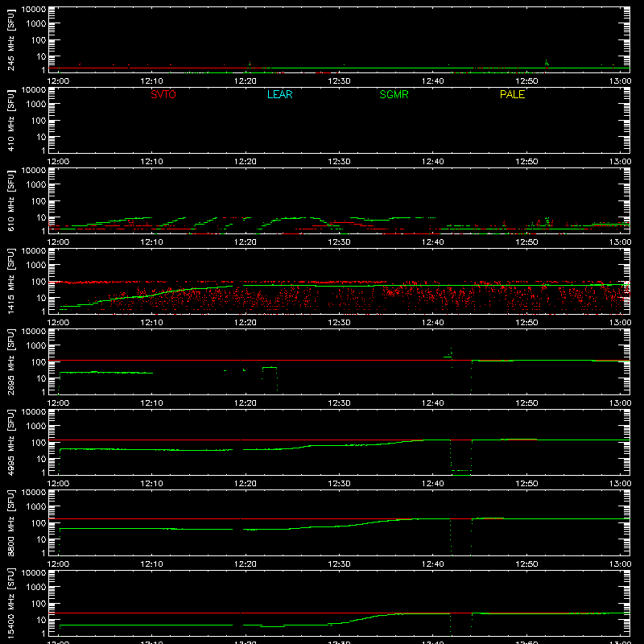Select the 610 MHz [SFU] axis title
This screenshot has width=644, height=644.
click(11, 201)
